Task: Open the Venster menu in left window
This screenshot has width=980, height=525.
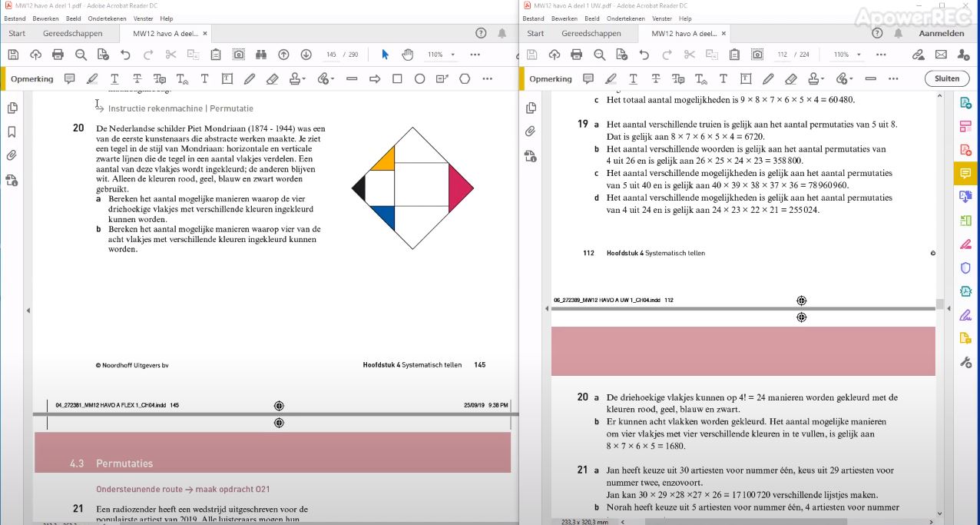Action: tap(142, 18)
